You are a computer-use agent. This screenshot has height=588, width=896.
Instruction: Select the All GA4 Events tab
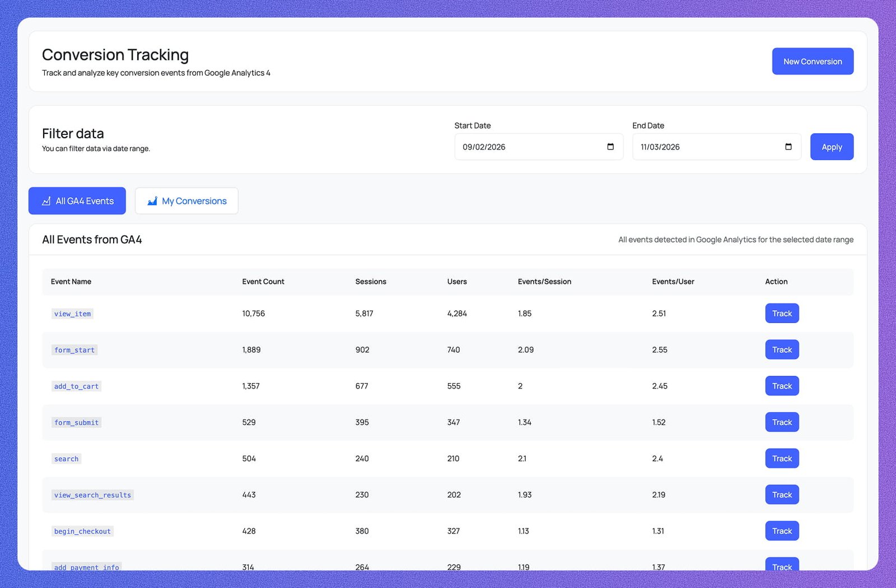pos(77,200)
